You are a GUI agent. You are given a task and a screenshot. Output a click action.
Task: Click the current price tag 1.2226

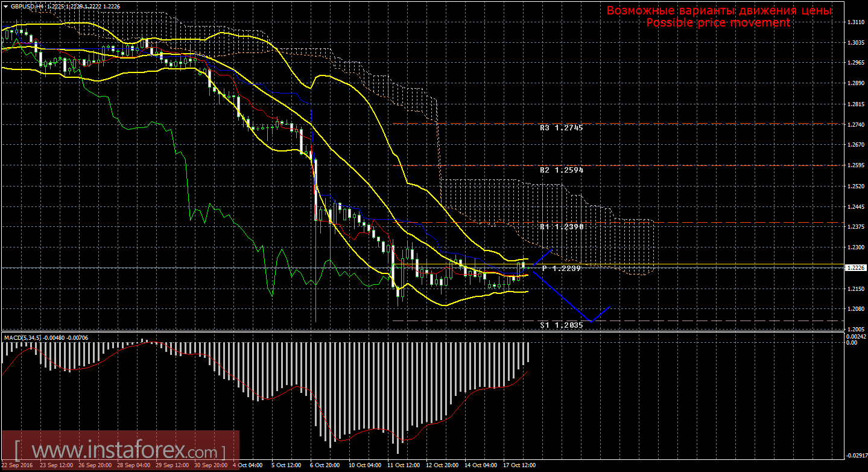pos(856,267)
